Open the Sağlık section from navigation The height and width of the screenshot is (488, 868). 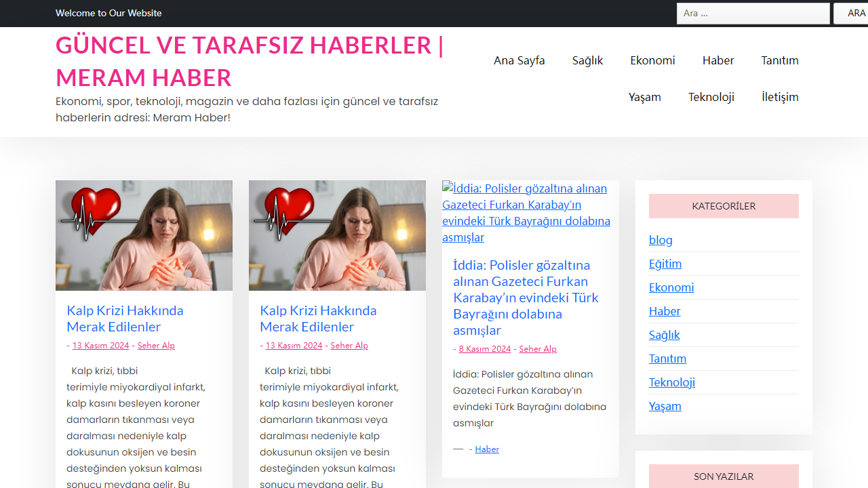tap(587, 60)
